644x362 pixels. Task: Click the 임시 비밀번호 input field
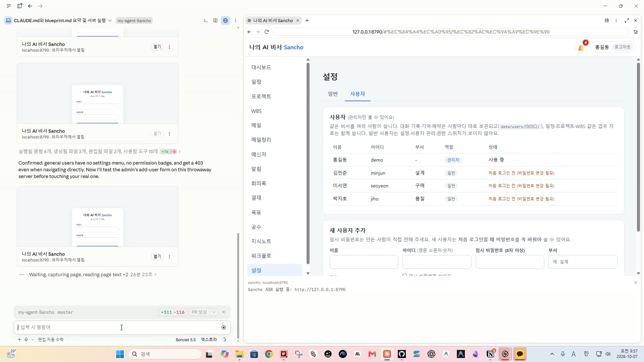(x=510, y=262)
